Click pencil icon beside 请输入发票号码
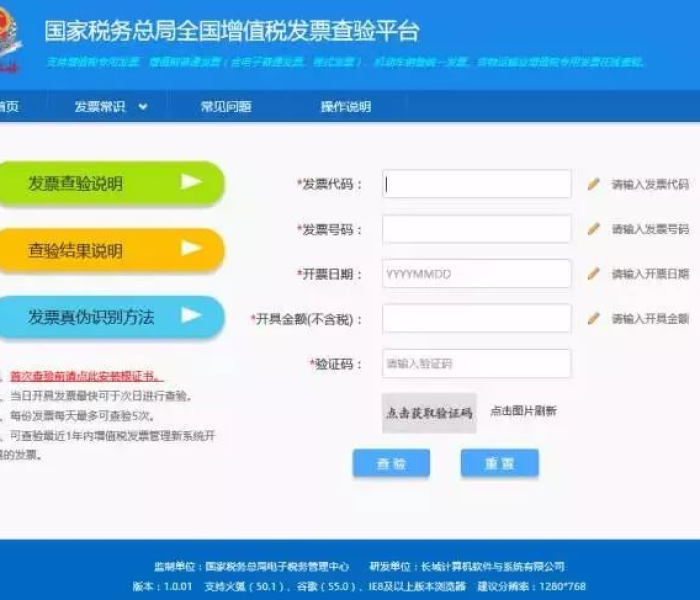The height and width of the screenshot is (600, 700). pyautogui.click(x=593, y=229)
